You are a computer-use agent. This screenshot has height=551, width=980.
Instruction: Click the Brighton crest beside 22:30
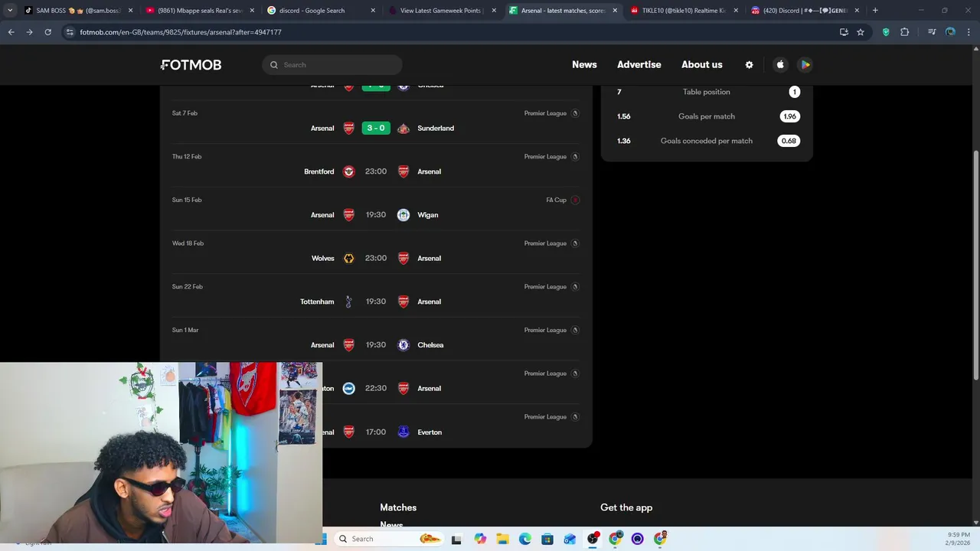[x=348, y=388]
